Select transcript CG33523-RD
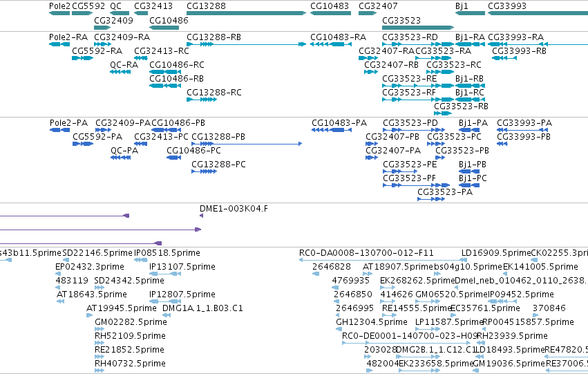This screenshot has height=374, width=588. click(418, 44)
